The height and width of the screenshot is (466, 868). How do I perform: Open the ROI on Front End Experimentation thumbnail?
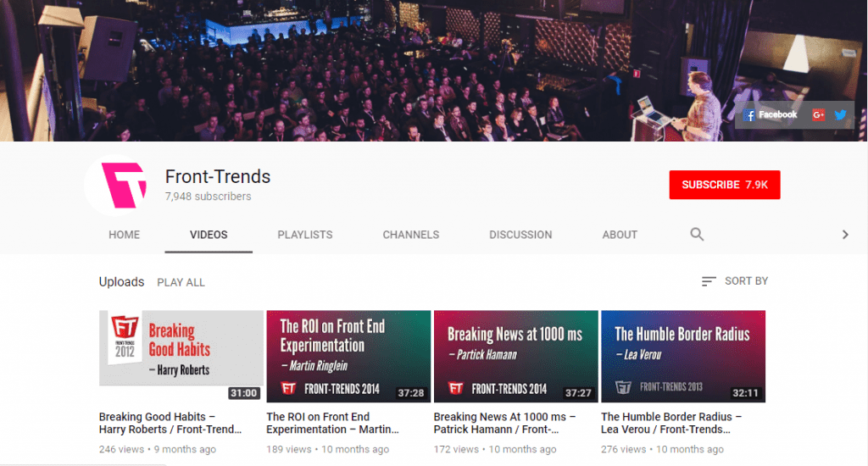click(348, 357)
